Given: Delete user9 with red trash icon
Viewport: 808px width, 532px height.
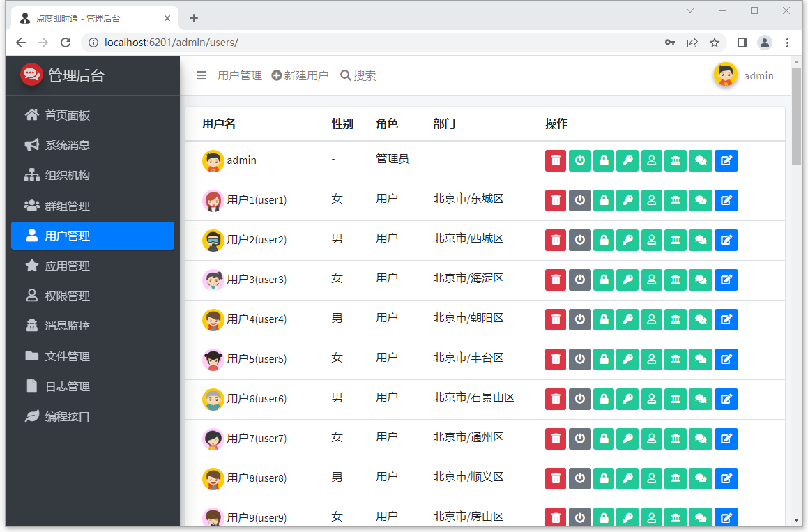Looking at the screenshot, I should coord(556,517).
